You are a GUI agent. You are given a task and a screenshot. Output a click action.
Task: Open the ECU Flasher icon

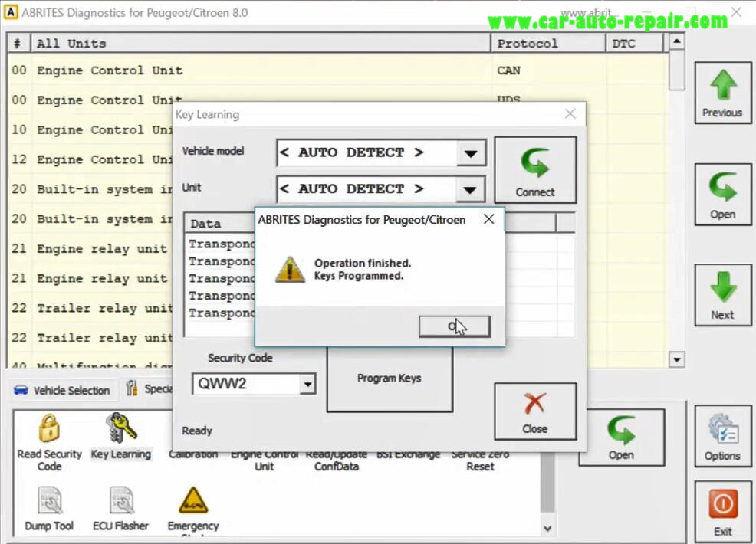pyautogui.click(x=121, y=500)
